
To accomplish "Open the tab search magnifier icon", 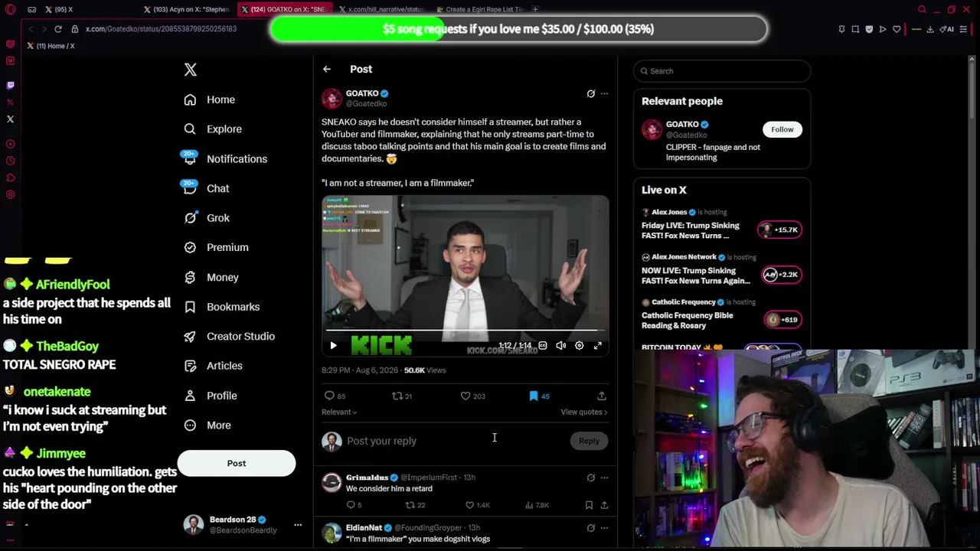I will point(922,10).
